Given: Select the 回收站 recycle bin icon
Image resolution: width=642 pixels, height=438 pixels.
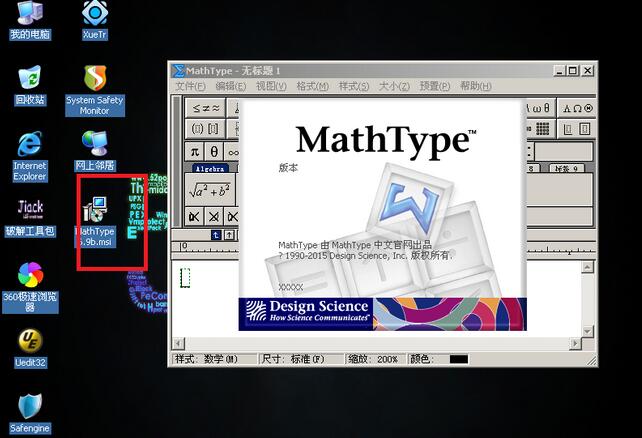Looking at the screenshot, I should (x=30, y=86).
